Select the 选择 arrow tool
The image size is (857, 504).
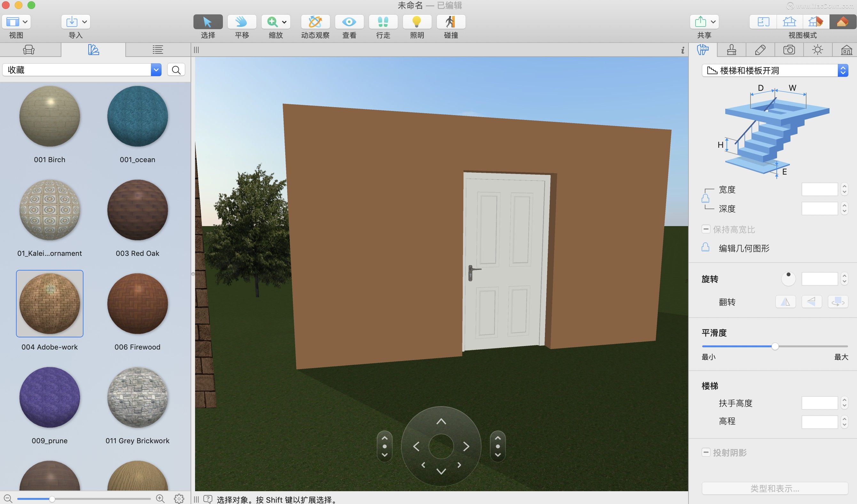[x=208, y=22]
